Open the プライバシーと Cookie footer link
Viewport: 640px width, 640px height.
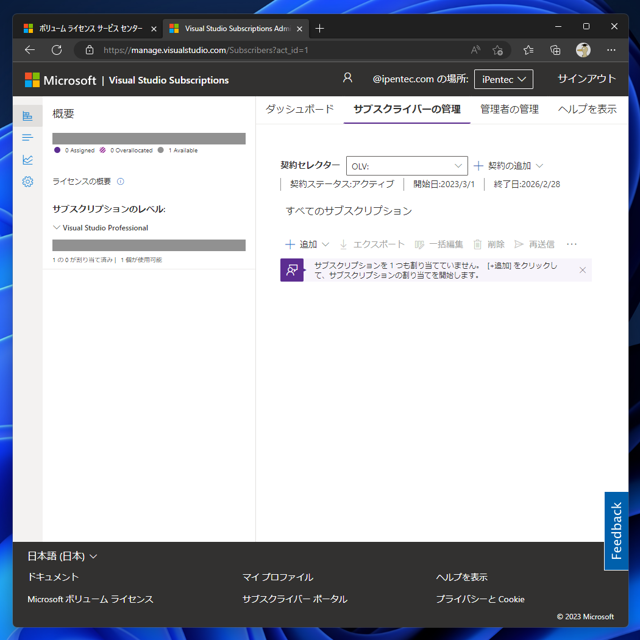pos(480,599)
